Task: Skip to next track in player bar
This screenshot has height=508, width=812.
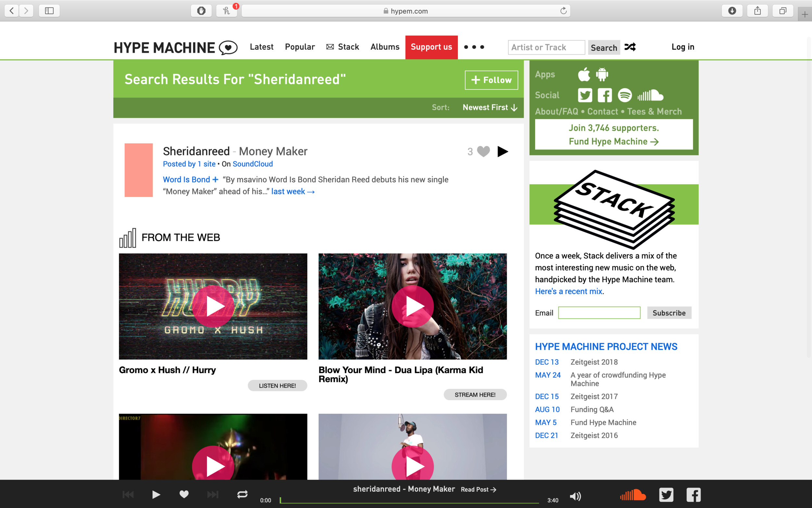Action: click(213, 495)
